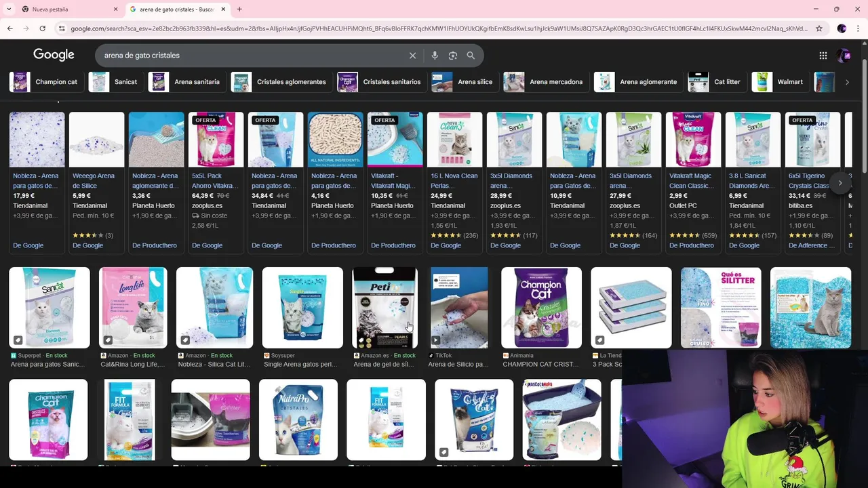Click the back navigation arrow
This screenshot has height=488, width=868.
pyautogui.click(x=9, y=28)
